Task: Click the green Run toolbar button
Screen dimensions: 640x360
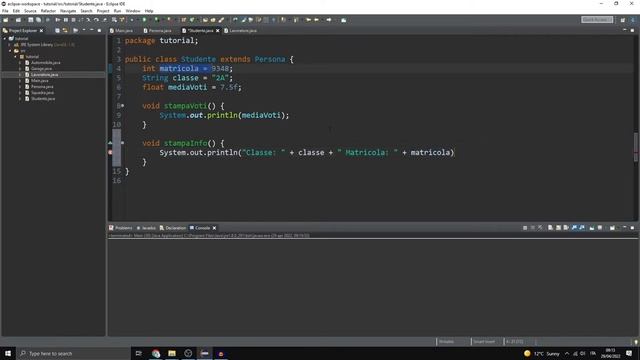Action: pyautogui.click(x=144, y=20)
